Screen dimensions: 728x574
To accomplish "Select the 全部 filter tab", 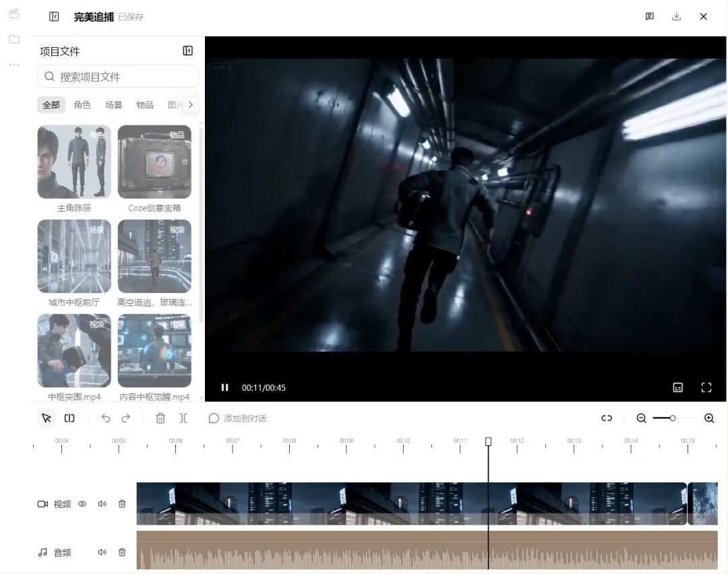I will 51,105.
